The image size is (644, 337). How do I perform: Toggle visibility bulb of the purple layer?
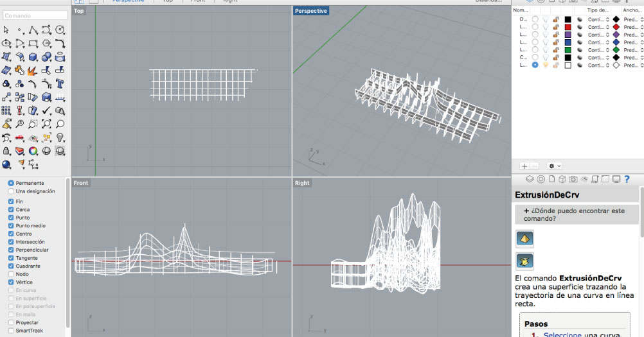pyautogui.click(x=546, y=35)
